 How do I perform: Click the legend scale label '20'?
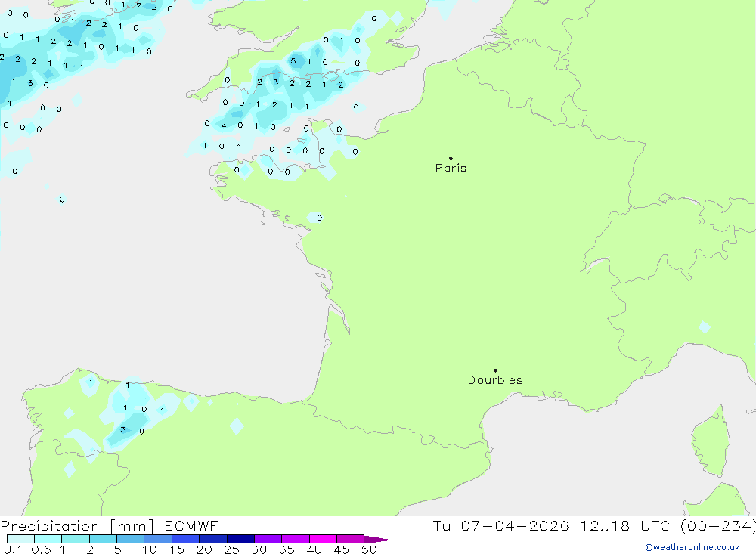[x=204, y=549]
